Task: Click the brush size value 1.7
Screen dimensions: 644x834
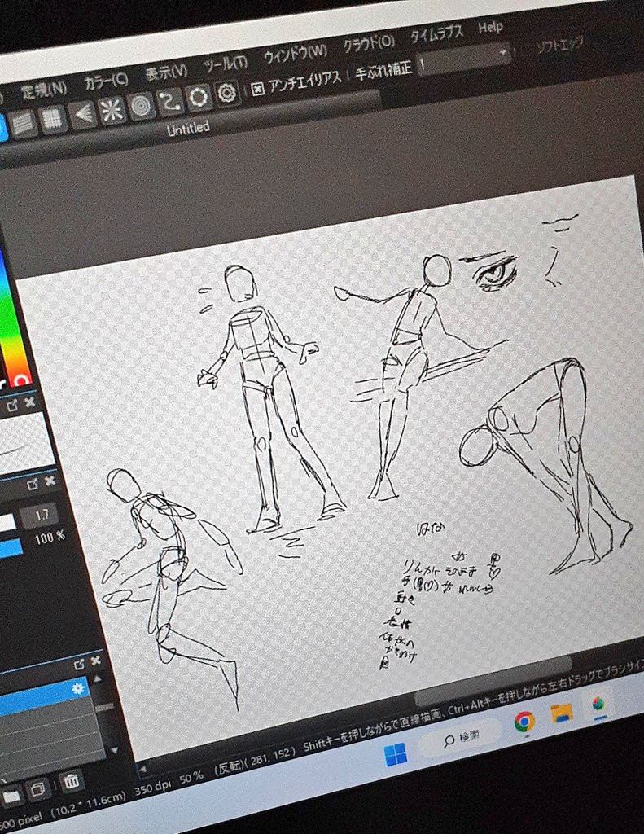Action: [41, 515]
